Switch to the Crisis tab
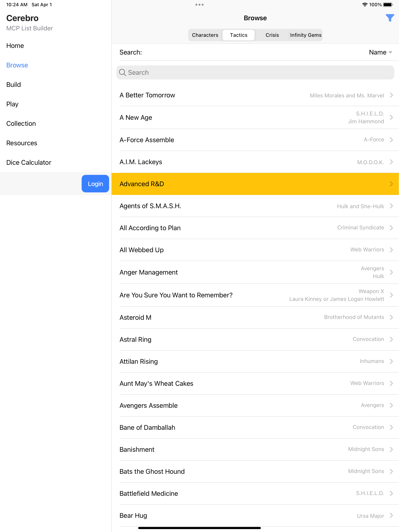The image size is (399, 532). click(272, 35)
